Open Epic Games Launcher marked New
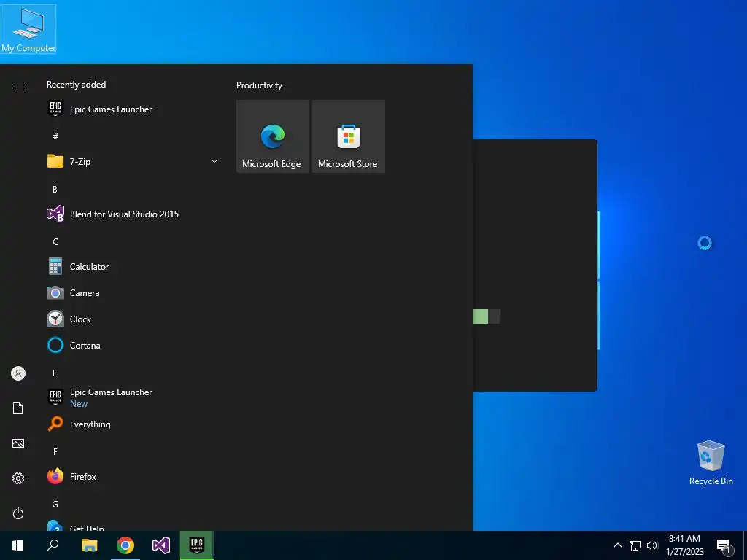The width and height of the screenshot is (747, 560). click(x=133, y=397)
